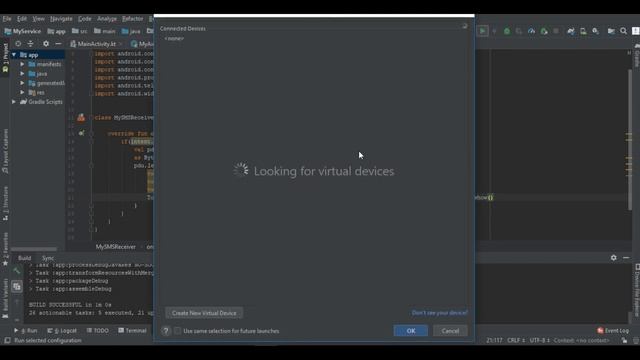Open the Event Log

coord(613,331)
